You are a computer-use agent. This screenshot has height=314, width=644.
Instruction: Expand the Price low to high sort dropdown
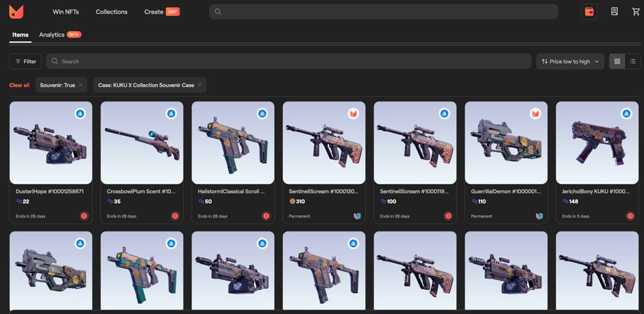tap(569, 62)
